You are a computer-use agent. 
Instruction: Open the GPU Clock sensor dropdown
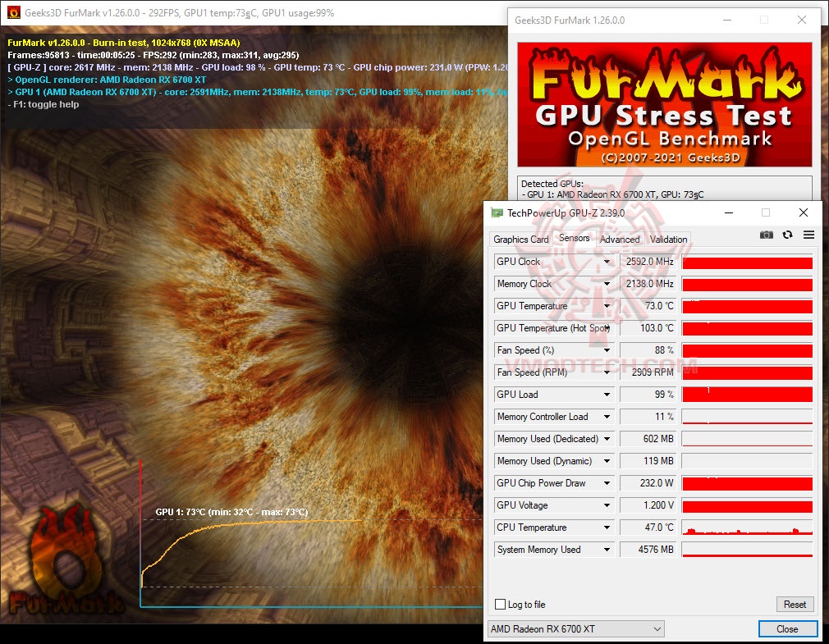(607, 262)
